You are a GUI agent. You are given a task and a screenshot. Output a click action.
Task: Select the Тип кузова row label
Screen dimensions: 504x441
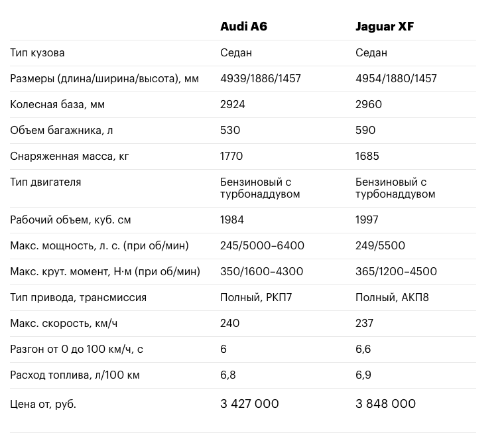37,53
